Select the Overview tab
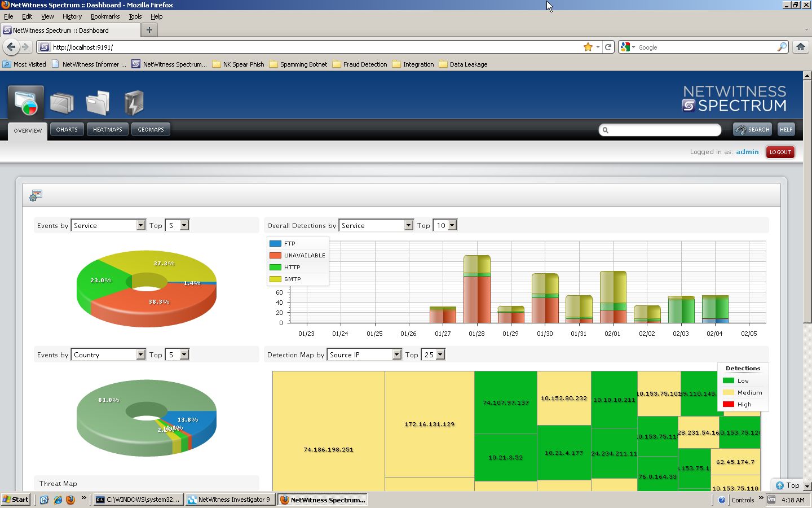Image resolution: width=812 pixels, height=508 pixels. pos(28,130)
